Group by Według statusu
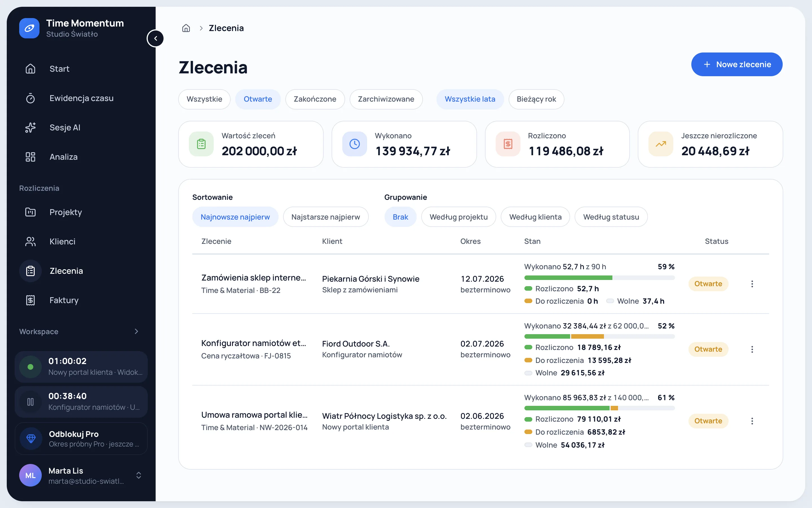Screen dimensions: 812x508 [611, 217]
